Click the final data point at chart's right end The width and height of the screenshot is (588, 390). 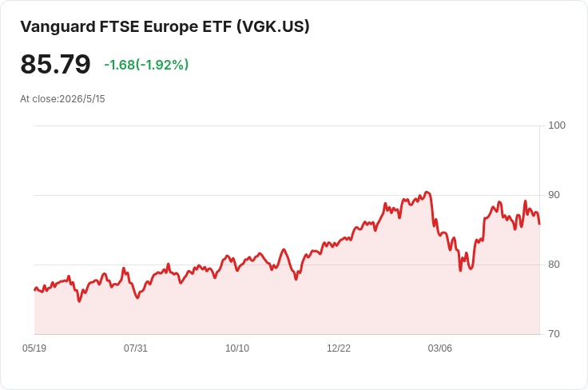539,224
